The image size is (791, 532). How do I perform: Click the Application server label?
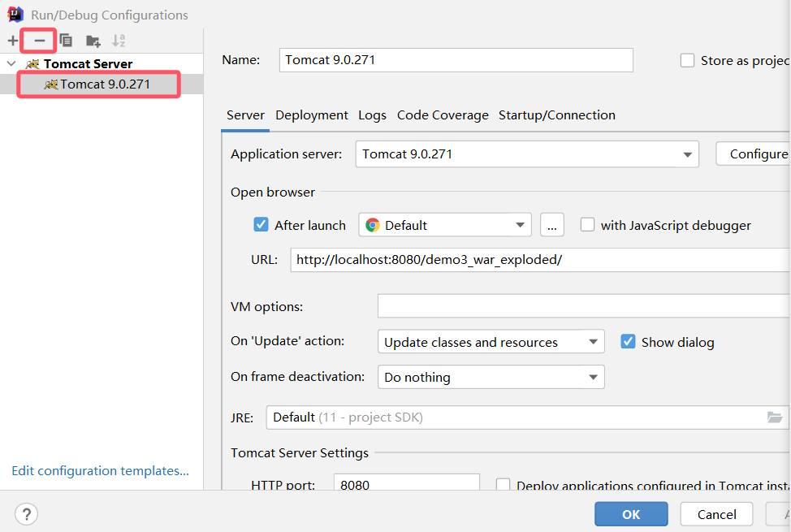point(286,154)
